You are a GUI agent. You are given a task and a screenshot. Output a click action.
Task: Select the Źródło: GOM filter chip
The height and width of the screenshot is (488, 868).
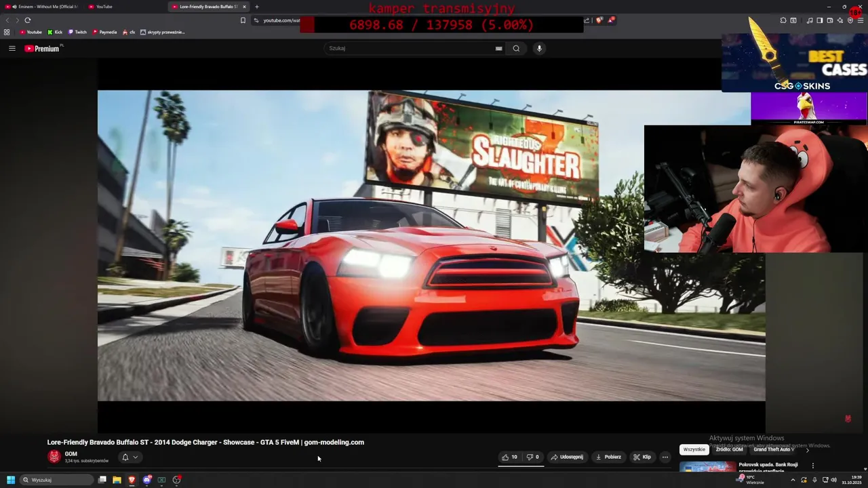[x=730, y=449]
